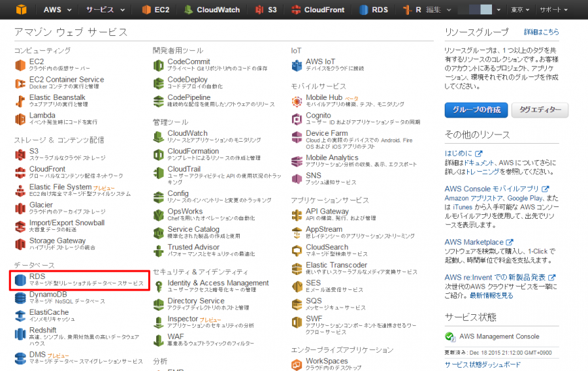The width and height of the screenshot is (588, 371).
Task: Open the トレーニング link
Action: click(x=483, y=172)
